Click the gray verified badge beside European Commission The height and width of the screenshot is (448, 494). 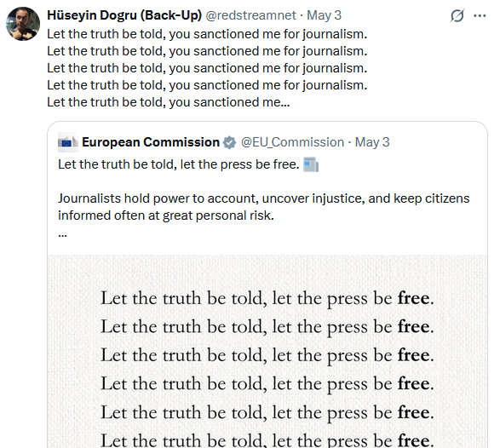pos(229,142)
